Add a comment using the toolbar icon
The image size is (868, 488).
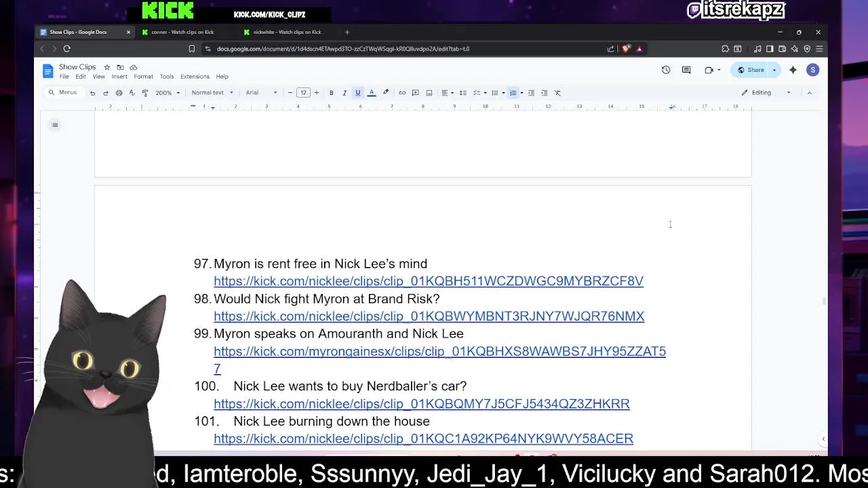click(x=416, y=93)
